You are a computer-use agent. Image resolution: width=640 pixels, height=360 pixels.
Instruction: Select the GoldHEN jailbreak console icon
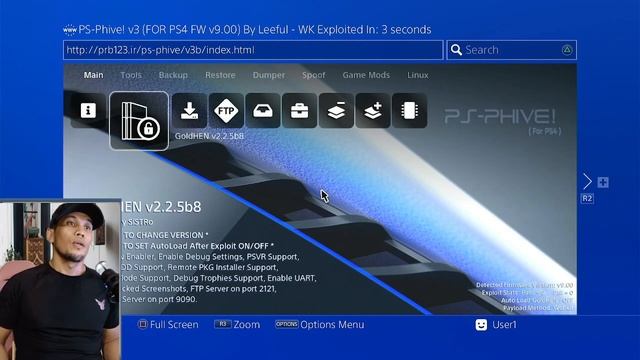coord(139,121)
